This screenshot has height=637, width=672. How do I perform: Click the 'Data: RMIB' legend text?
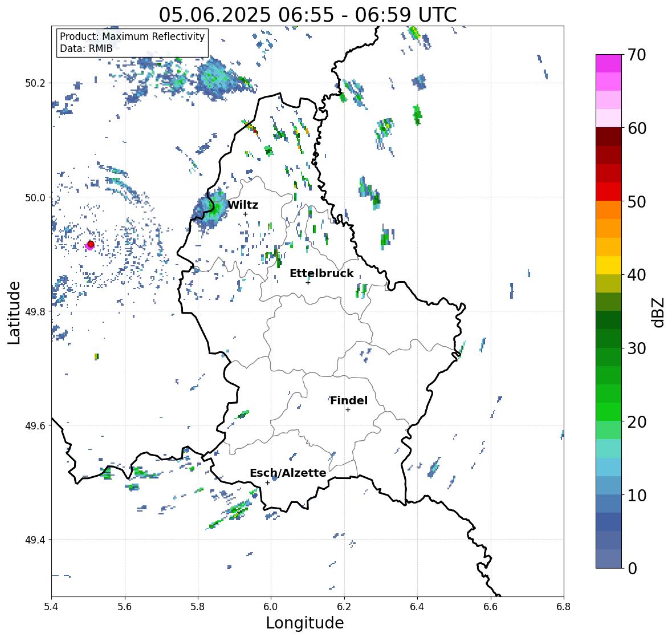click(x=86, y=48)
